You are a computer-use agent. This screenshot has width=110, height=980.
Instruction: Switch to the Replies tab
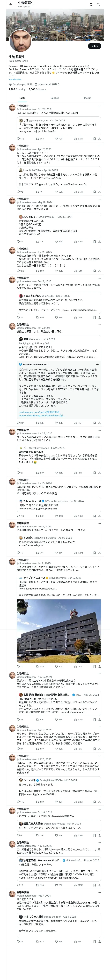coord(55,98)
